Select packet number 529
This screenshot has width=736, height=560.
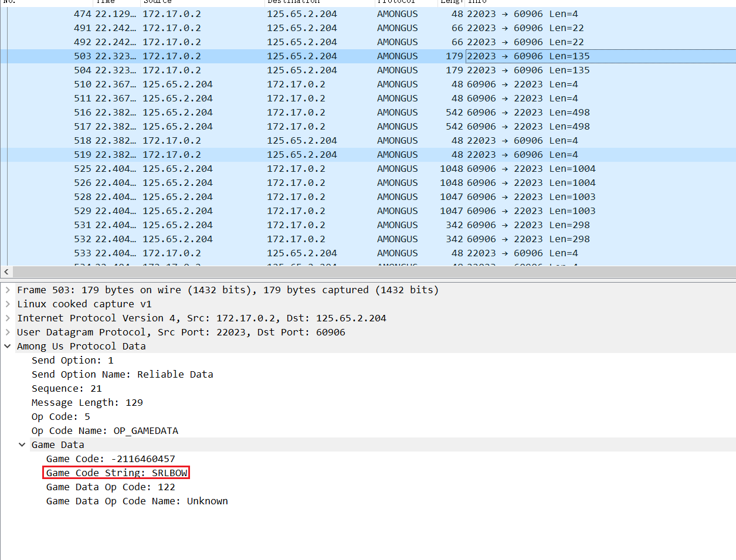[368, 211]
